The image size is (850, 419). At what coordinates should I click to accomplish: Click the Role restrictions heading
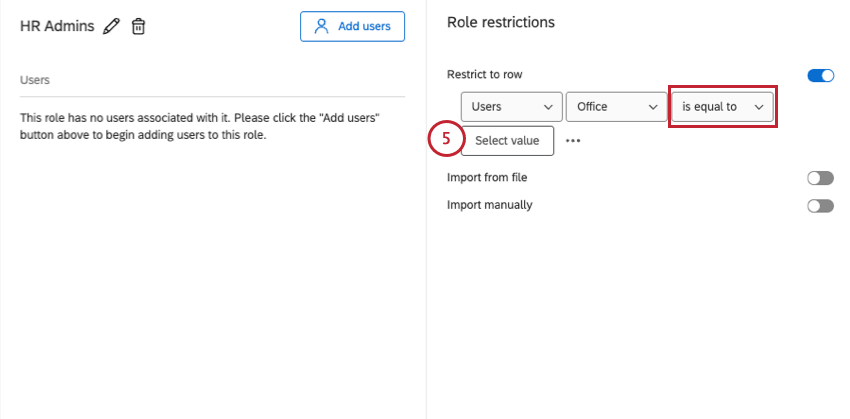tap(500, 22)
